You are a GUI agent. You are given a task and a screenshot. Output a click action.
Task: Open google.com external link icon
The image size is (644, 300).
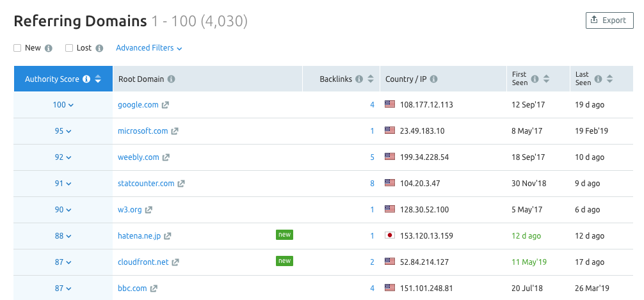coord(165,105)
